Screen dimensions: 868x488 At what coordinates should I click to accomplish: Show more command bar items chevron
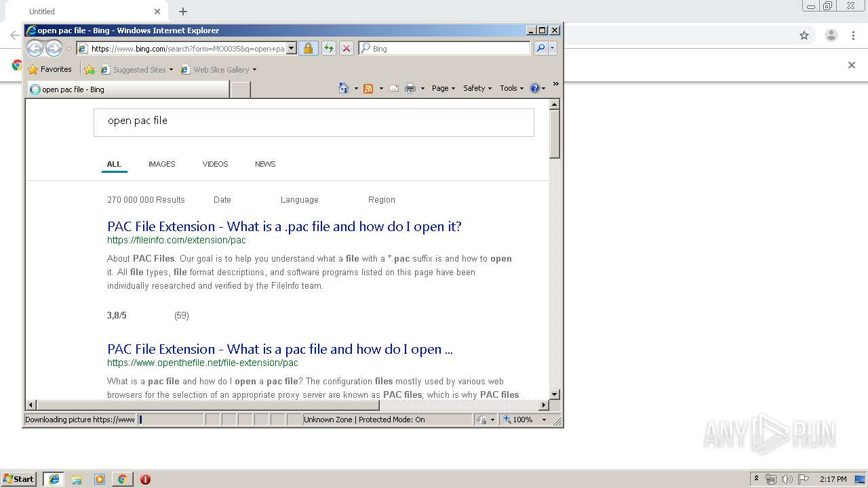[x=555, y=84]
